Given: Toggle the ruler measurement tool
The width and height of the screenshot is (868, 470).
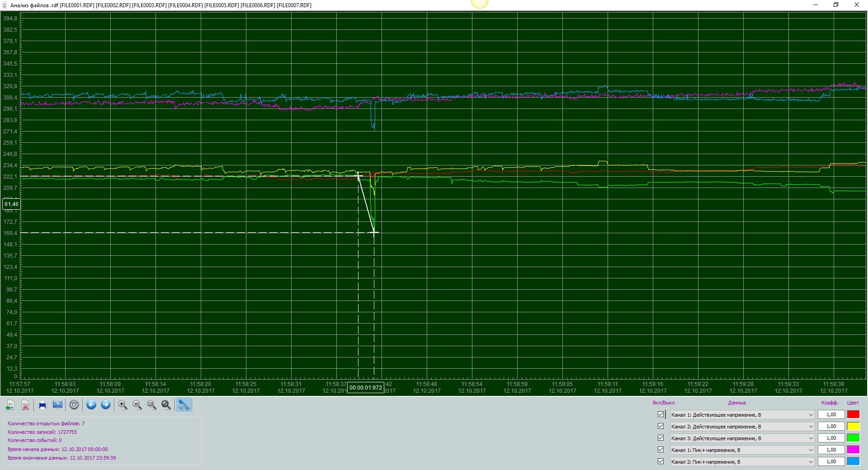Looking at the screenshot, I should [x=184, y=405].
